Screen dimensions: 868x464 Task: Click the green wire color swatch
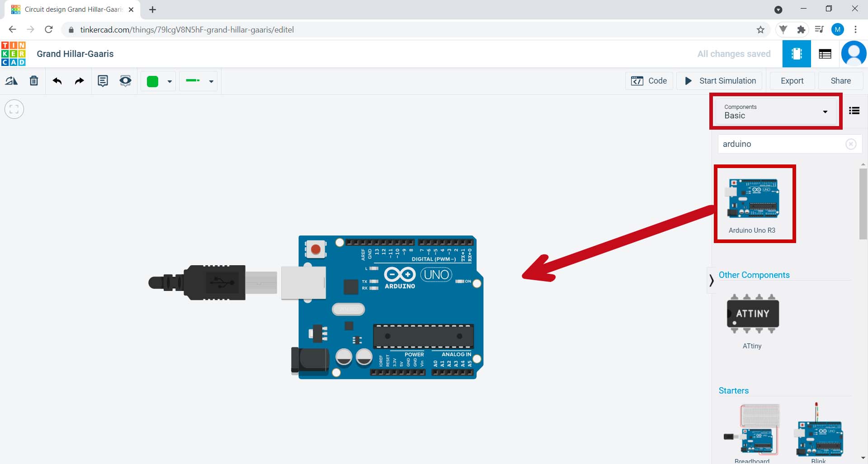[153, 81]
